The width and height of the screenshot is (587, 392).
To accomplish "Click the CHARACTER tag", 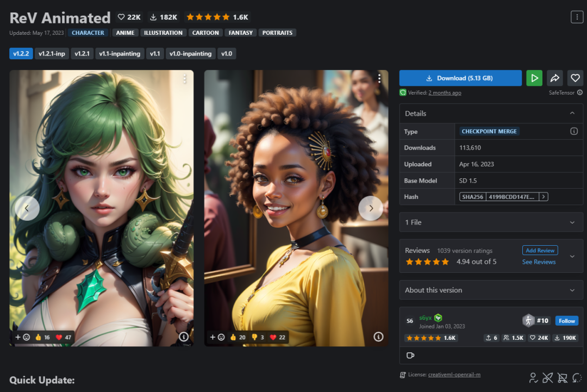I will 88,33.
